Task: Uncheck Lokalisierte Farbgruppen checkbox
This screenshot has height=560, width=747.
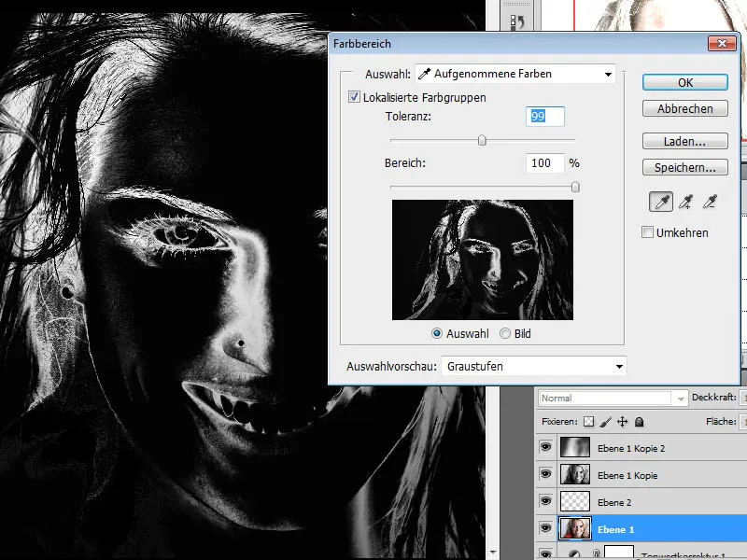Action: (354, 97)
